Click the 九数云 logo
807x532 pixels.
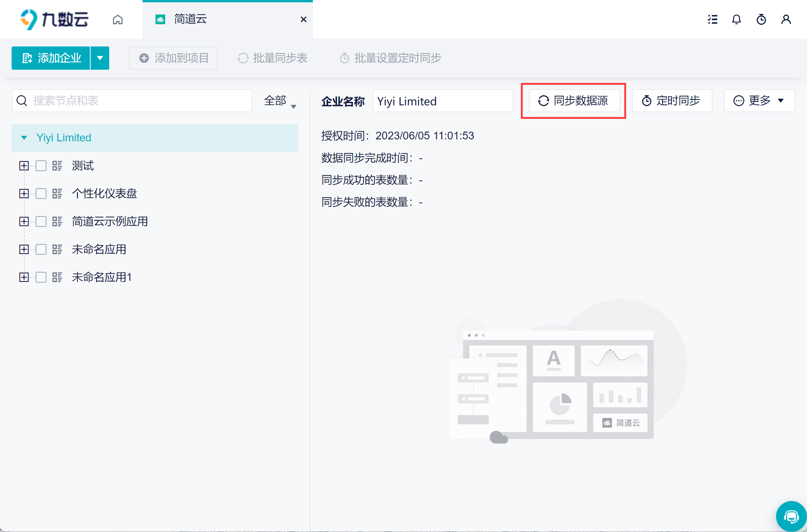(55, 19)
